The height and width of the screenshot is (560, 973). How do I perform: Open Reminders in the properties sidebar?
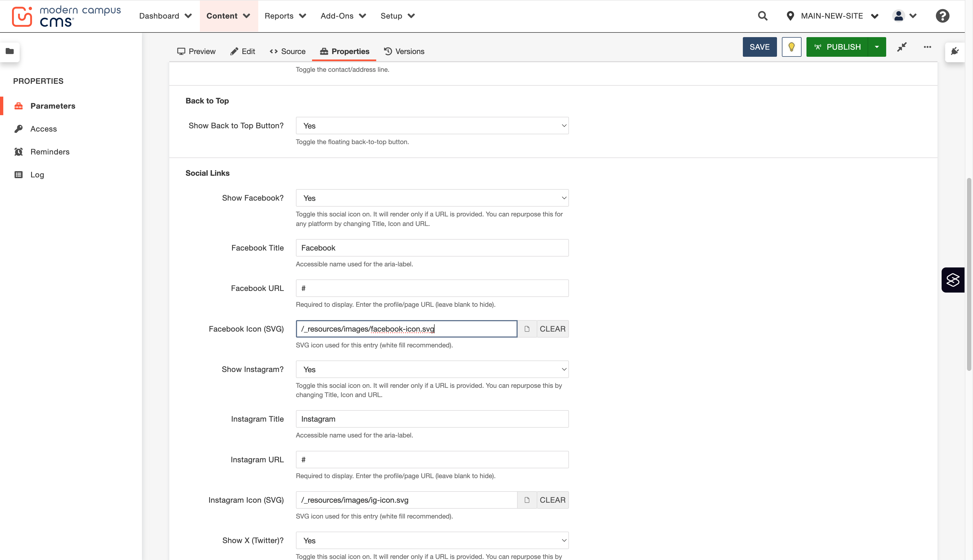point(50,151)
